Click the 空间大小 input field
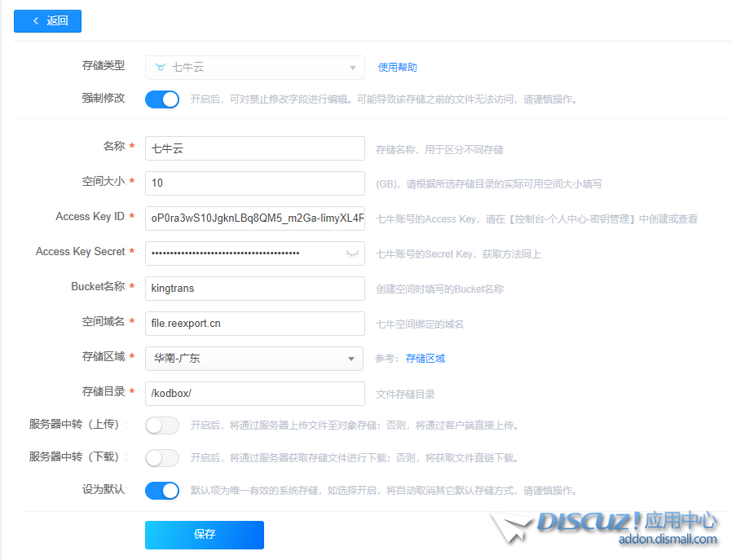 tap(254, 183)
